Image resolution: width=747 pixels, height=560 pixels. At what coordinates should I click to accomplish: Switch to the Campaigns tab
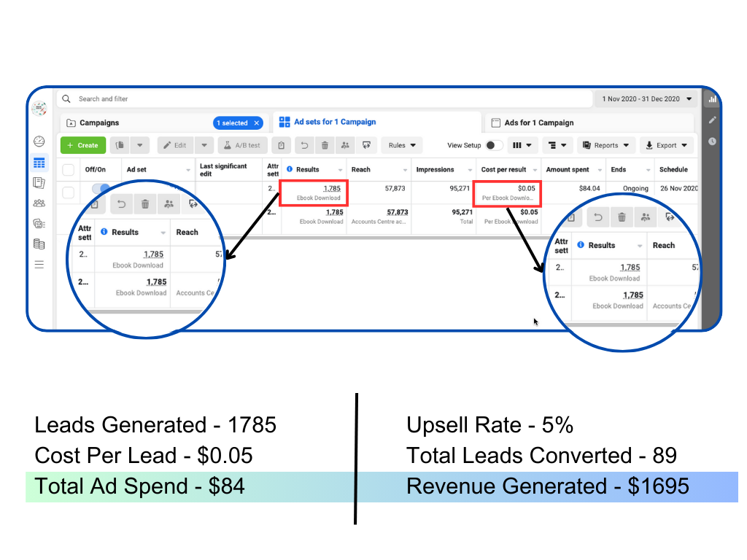(x=99, y=123)
